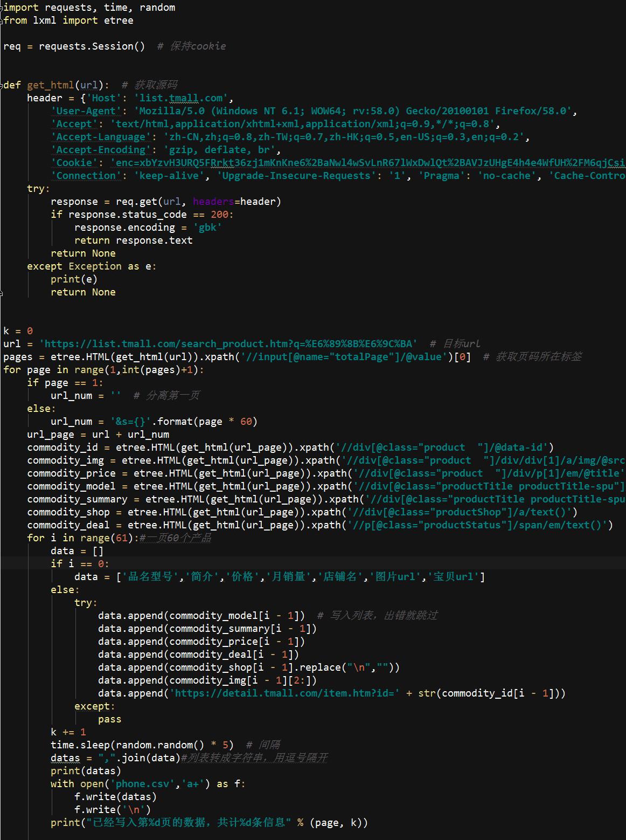
Task: Click the 'pass' statement
Action: pos(110,719)
